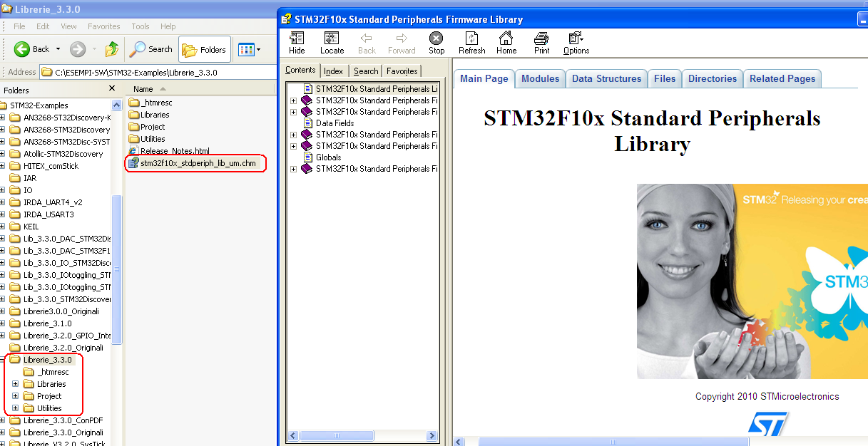Open the Favorites menu in Explorer
This screenshot has width=868, height=446.
pyautogui.click(x=104, y=26)
